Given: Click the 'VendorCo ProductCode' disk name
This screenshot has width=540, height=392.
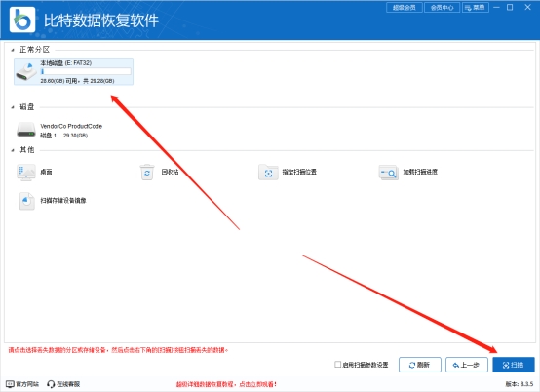Looking at the screenshot, I should pos(71,126).
